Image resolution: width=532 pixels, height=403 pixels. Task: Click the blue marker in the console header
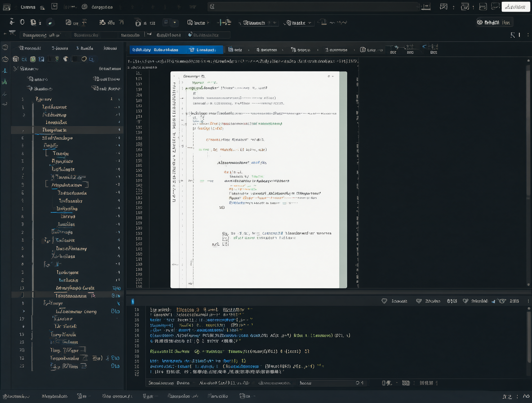[x=133, y=301]
